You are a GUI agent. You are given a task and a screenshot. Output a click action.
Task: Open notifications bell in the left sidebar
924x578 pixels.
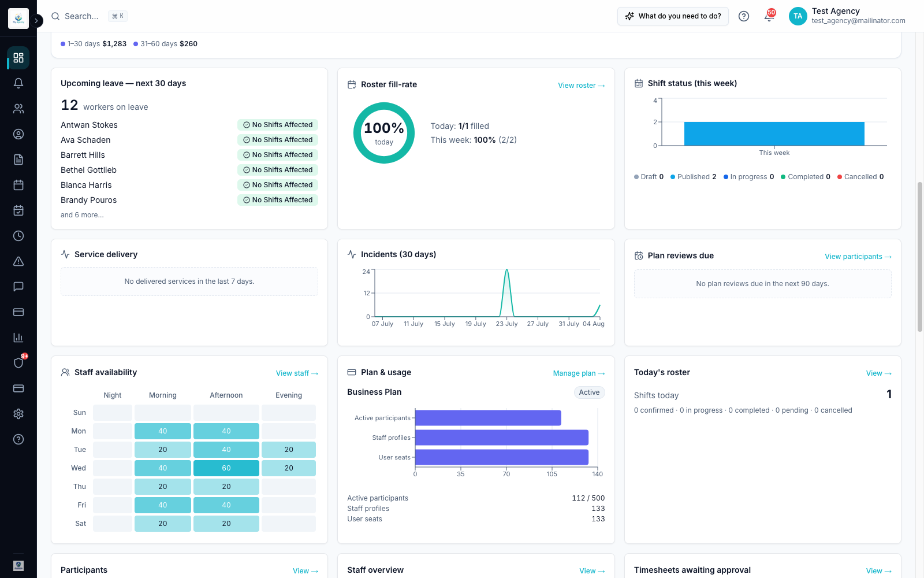[18, 83]
